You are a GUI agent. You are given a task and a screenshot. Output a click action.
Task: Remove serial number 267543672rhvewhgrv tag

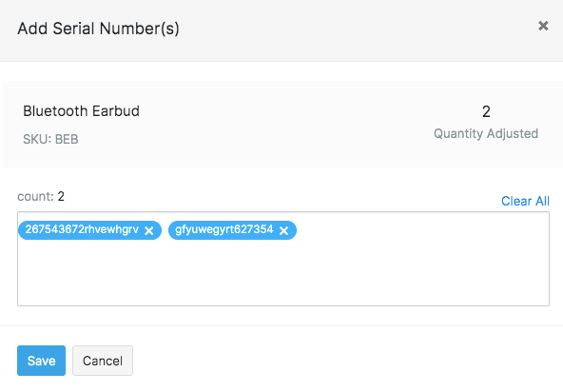pyautogui.click(x=149, y=230)
